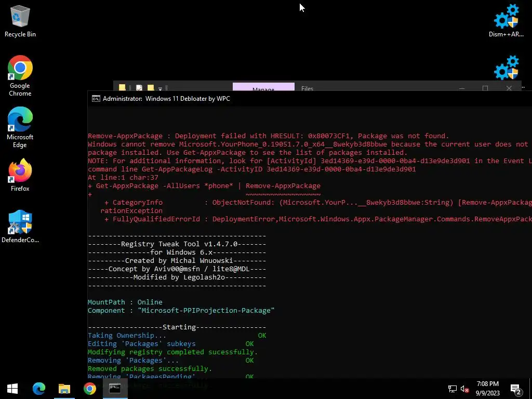Open the notification center icon
This screenshot has width=532, height=399.
pyautogui.click(x=516, y=389)
